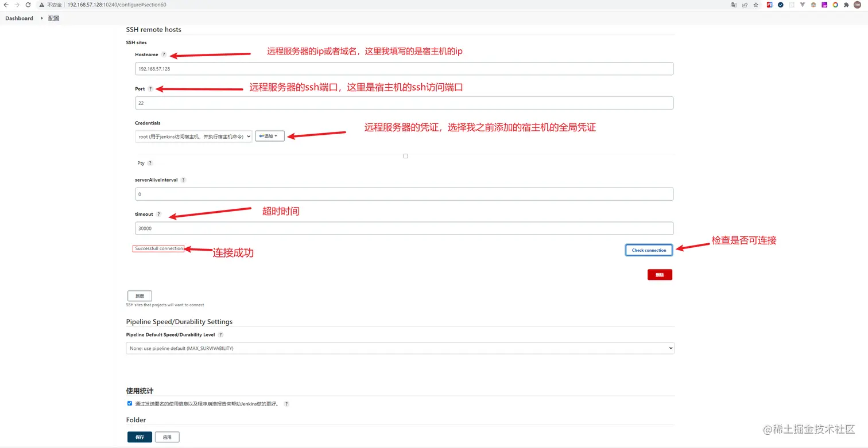Open the translate page icon
Image resolution: width=868 pixels, height=448 pixels.
tap(734, 5)
